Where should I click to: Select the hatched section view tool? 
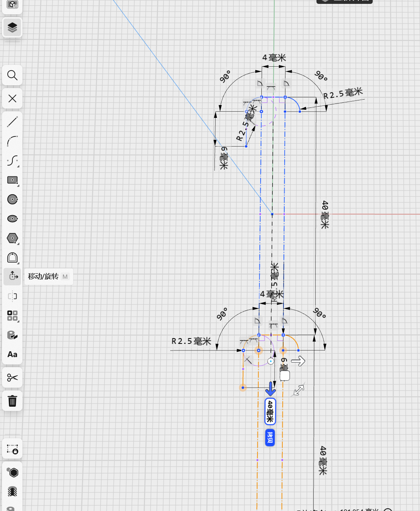click(12, 492)
